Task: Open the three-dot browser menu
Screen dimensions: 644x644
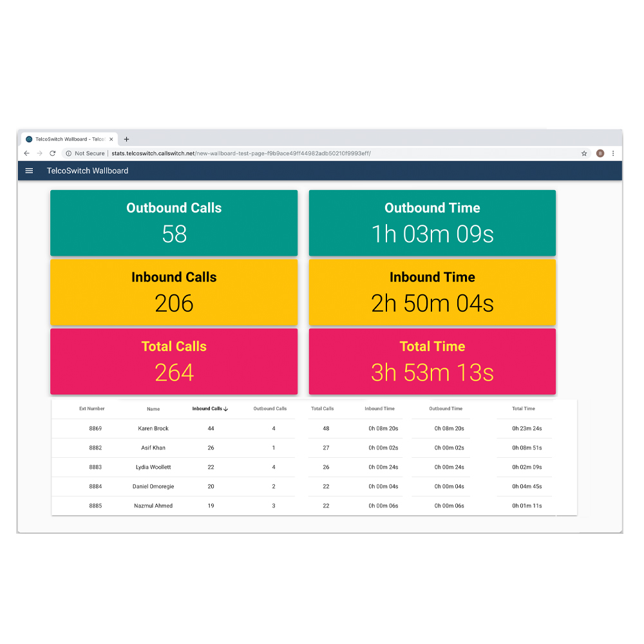Action: tap(613, 153)
